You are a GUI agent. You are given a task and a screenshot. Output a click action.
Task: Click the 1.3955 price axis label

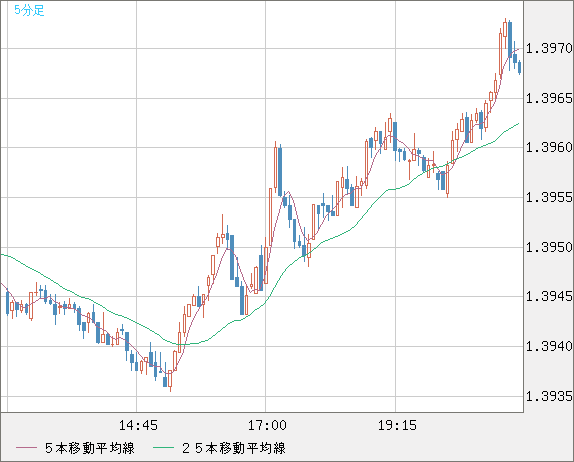[549, 198]
